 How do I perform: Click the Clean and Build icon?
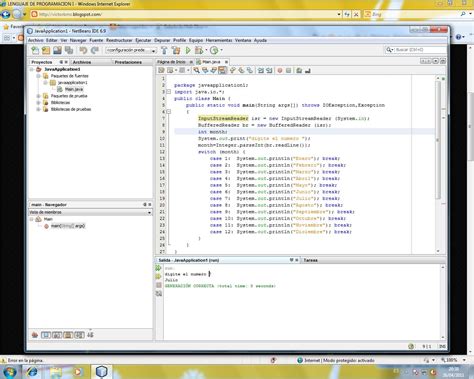point(176,50)
